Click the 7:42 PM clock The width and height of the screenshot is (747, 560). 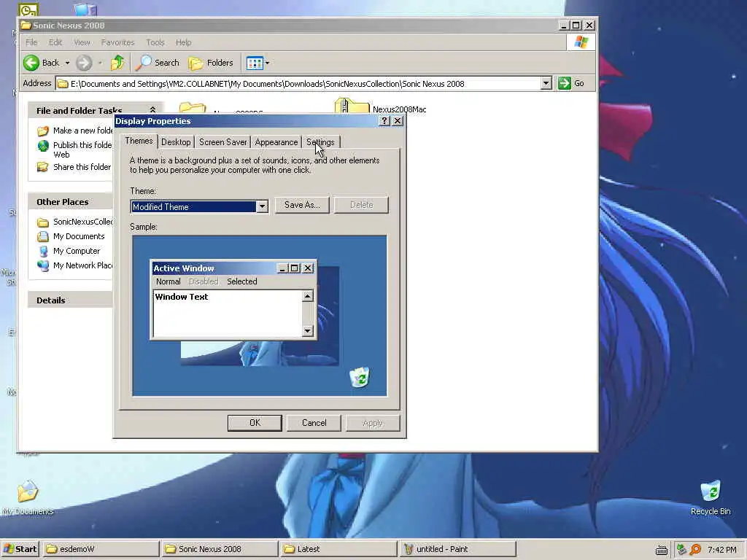pos(721,550)
